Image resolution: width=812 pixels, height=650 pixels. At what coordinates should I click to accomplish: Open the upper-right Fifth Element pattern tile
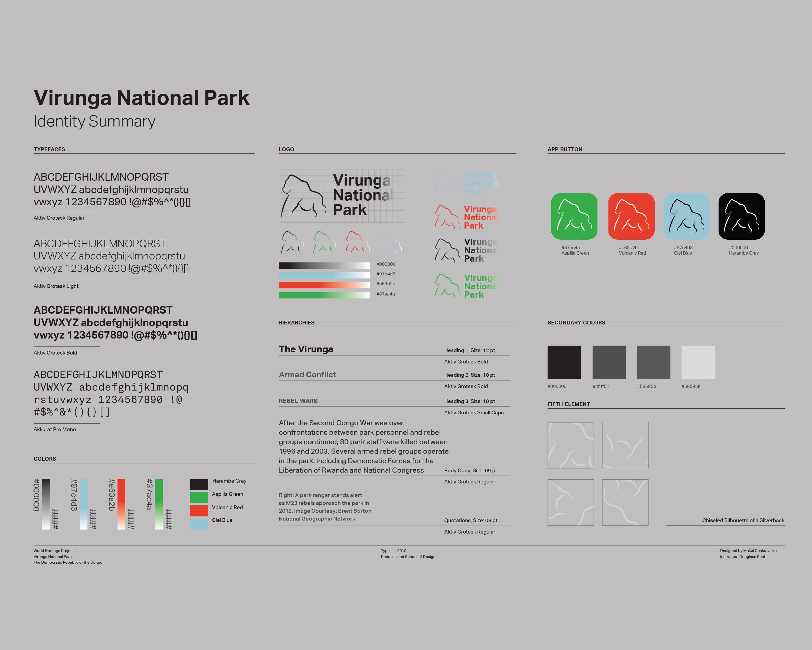tap(625, 445)
